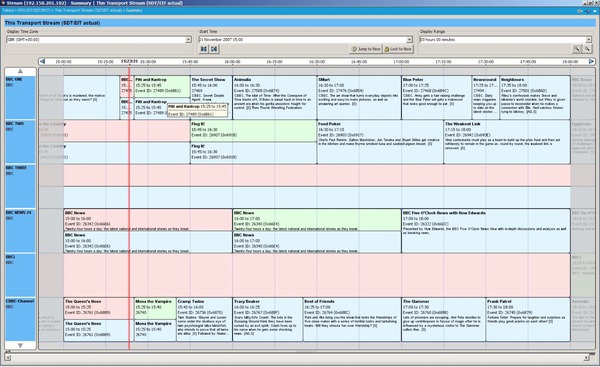Click the timeline right arrow icon
Image resolution: width=600 pixels, height=367 pixels.
[591, 61]
